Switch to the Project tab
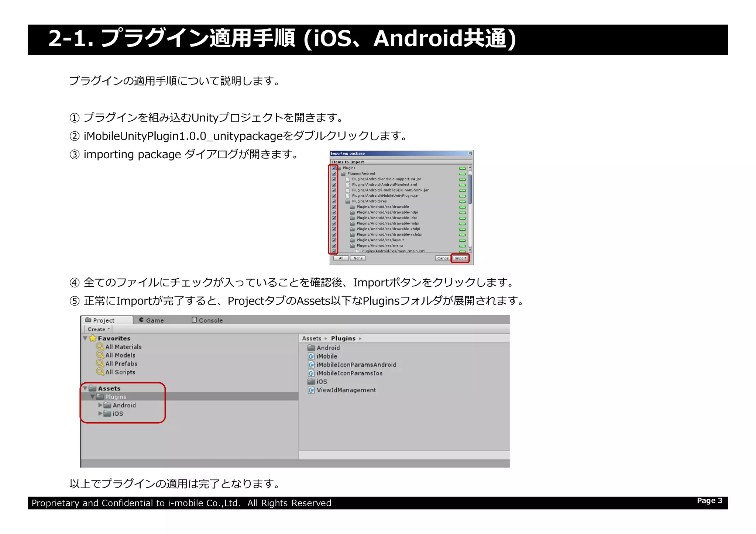This screenshot has width=756, height=534. 107,320
